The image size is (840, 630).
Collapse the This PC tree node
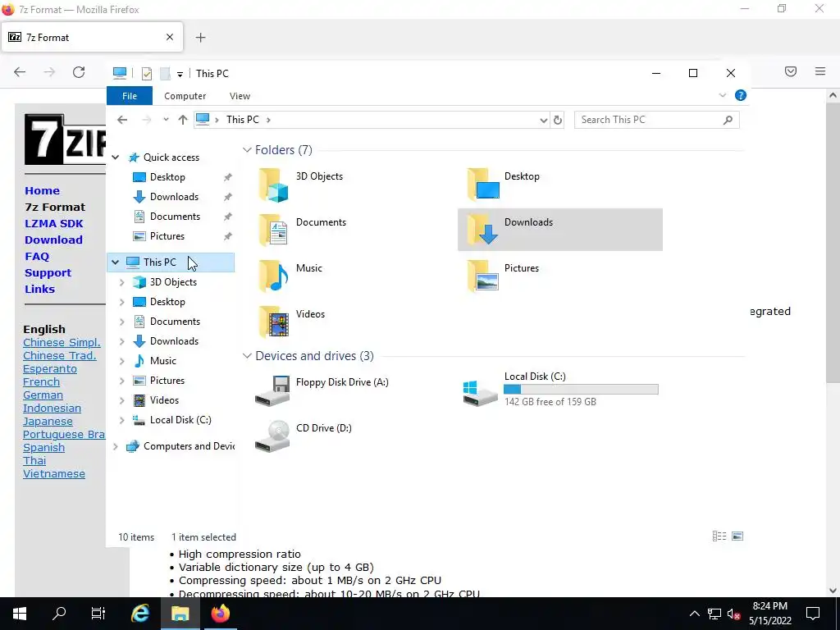point(115,262)
